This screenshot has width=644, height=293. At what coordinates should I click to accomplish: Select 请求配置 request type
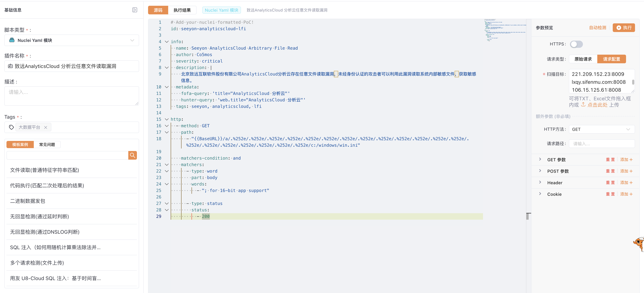(x=611, y=59)
